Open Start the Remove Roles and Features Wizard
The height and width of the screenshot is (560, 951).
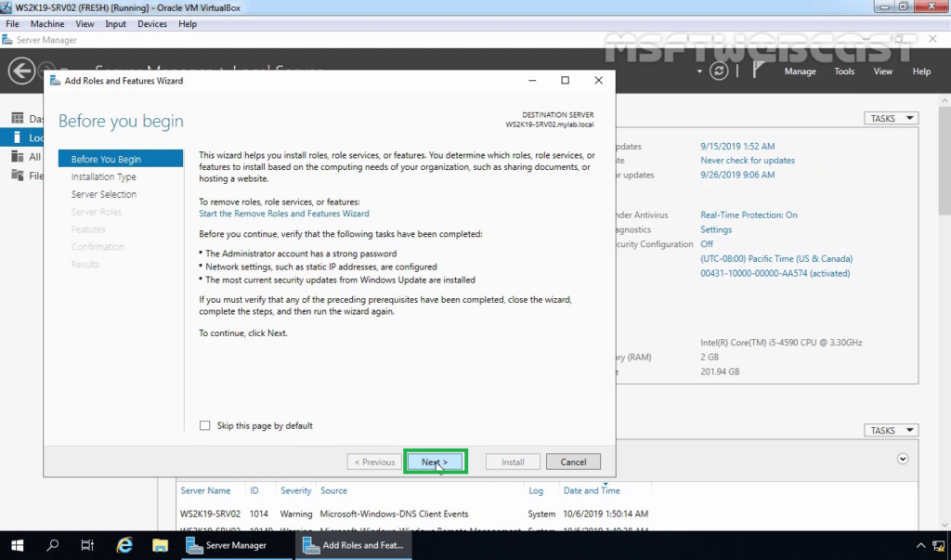pos(283,214)
